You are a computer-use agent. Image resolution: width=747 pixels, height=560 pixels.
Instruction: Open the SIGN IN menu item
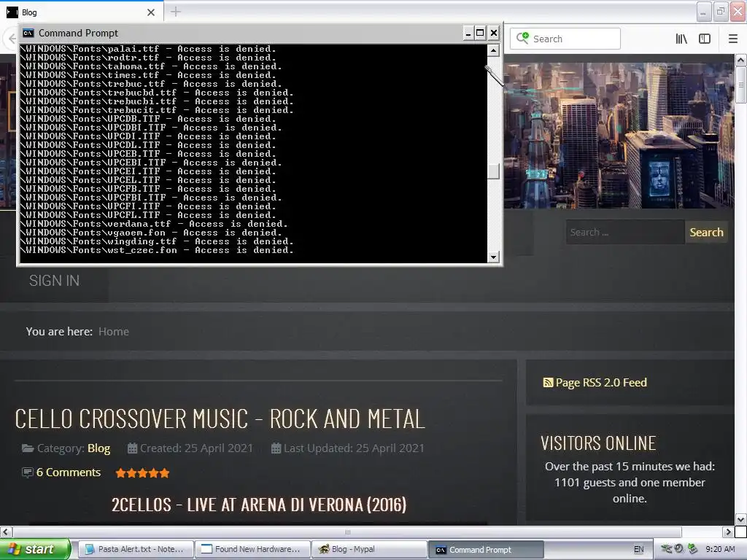click(x=54, y=281)
